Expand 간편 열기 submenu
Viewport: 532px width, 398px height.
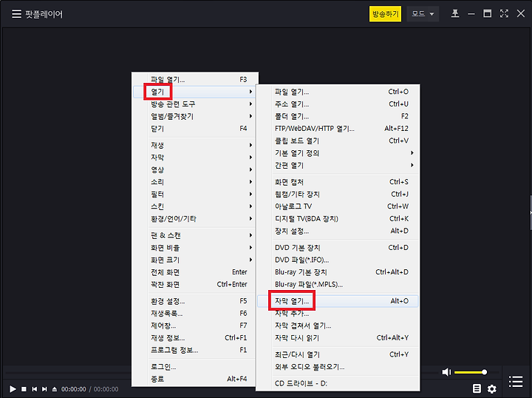click(x=338, y=165)
